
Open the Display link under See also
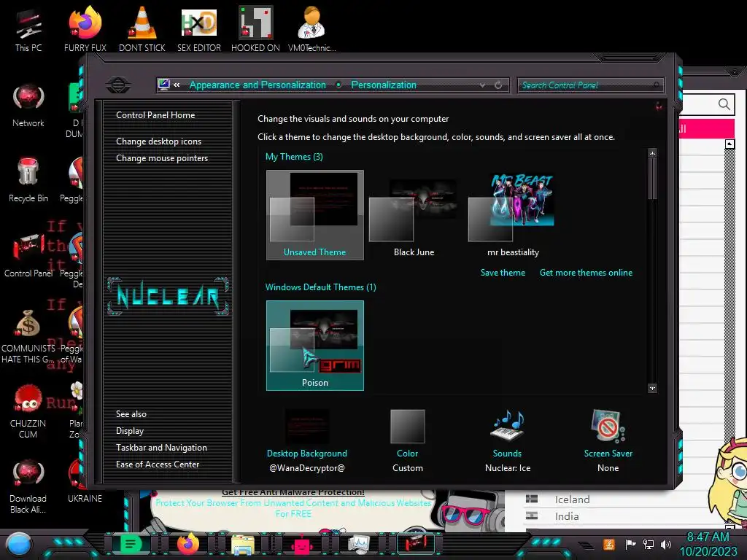(130, 431)
